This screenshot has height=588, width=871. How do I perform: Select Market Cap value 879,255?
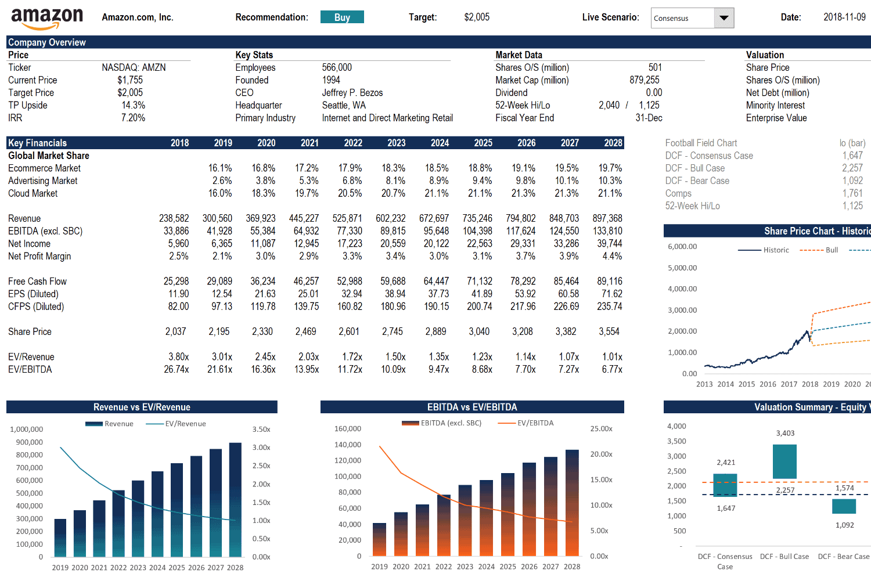[645, 80]
